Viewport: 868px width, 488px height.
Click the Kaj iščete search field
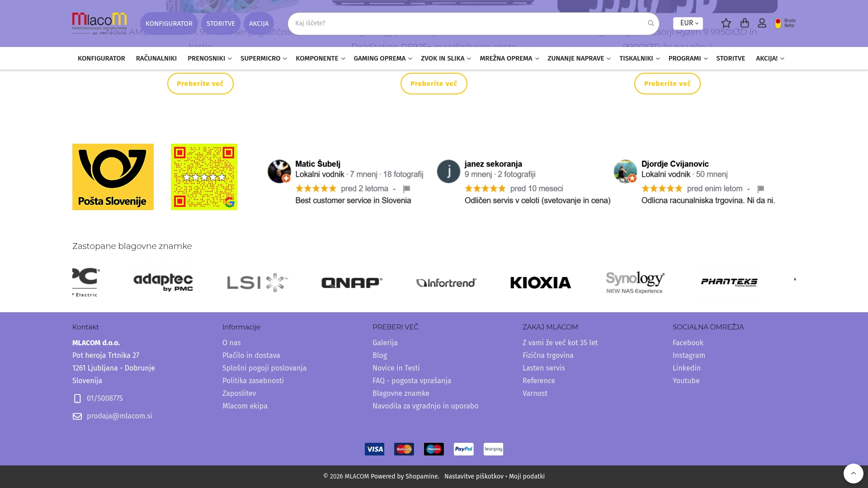[452, 23]
